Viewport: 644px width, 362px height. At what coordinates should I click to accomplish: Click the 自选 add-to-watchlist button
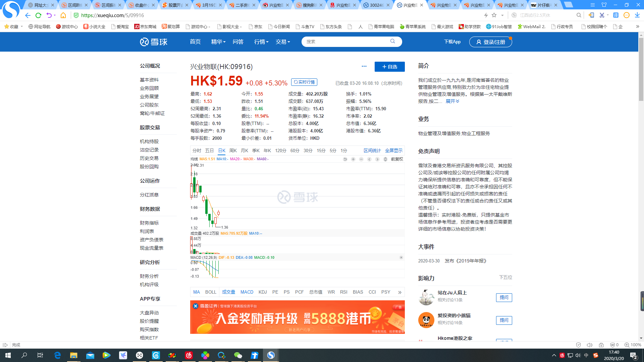389,67
